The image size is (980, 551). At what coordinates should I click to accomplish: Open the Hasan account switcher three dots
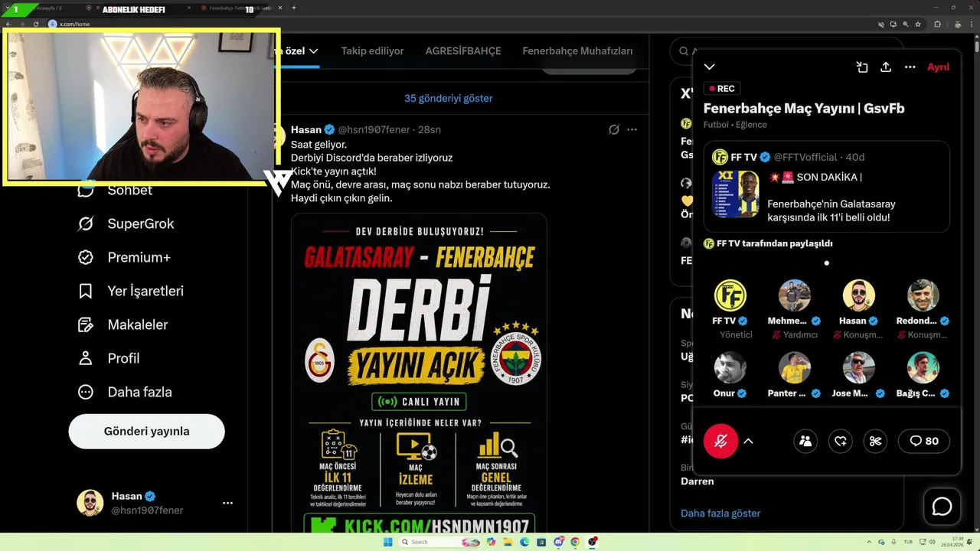[x=227, y=503]
